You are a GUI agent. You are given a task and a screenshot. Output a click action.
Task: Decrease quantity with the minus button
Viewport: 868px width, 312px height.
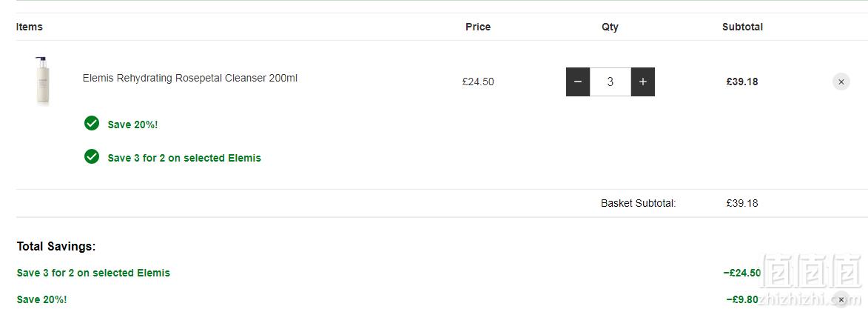[577, 82]
